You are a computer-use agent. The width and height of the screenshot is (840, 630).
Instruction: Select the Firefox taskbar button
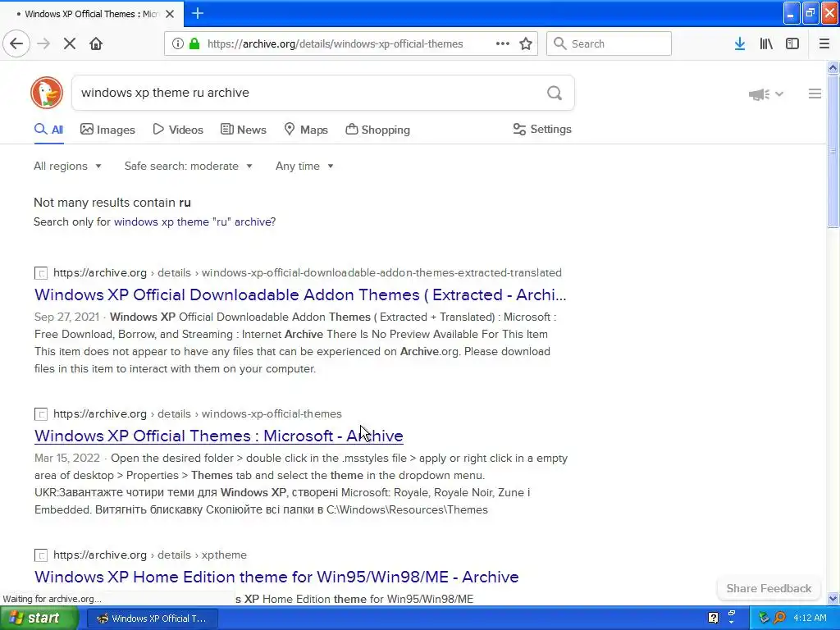[x=152, y=619]
